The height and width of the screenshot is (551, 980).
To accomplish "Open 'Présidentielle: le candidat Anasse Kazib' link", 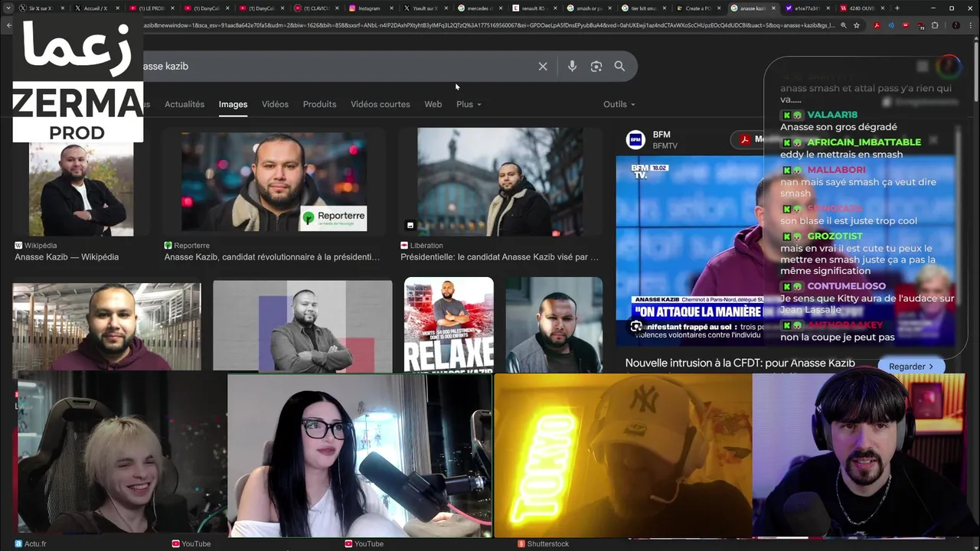I will click(x=499, y=257).
